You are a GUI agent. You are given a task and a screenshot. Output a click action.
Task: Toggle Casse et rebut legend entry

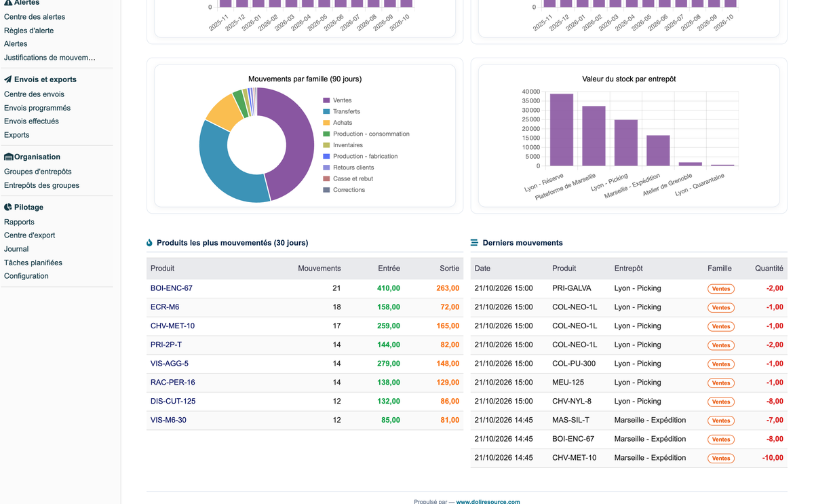tap(348, 178)
